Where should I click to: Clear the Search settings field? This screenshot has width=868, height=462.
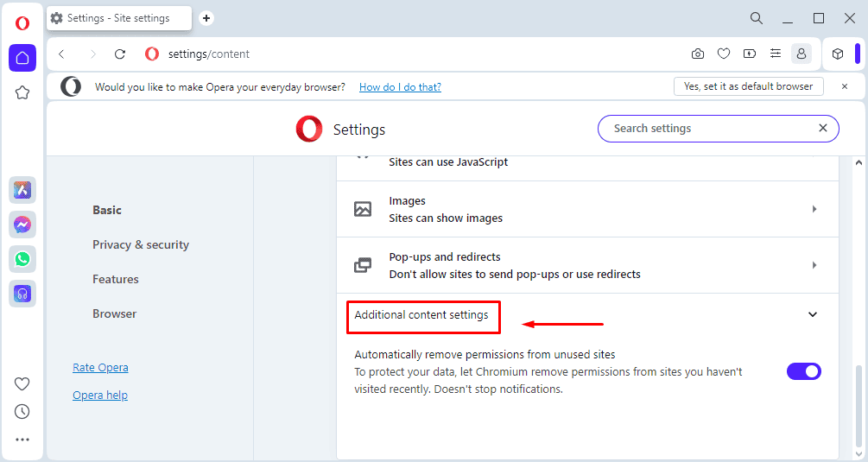point(822,129)
